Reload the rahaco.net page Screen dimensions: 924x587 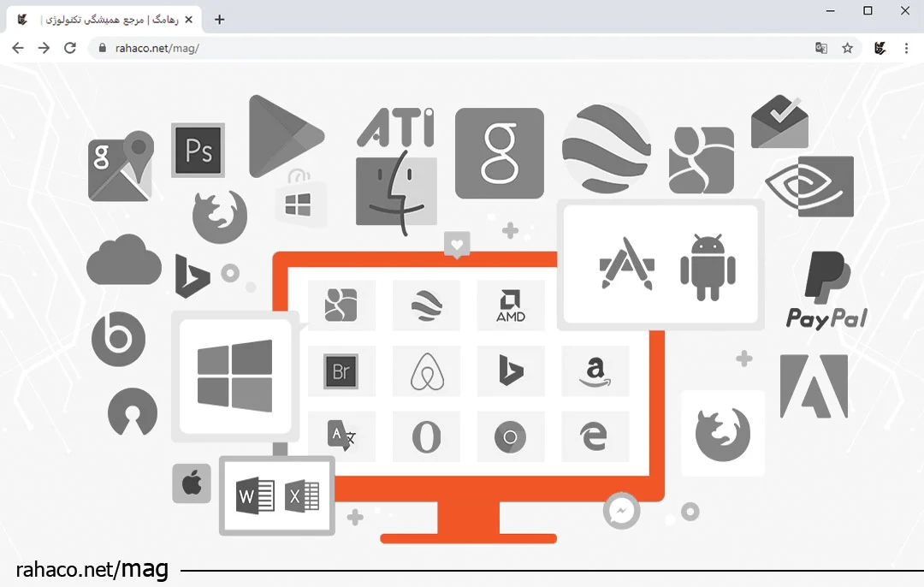[70, 48]
